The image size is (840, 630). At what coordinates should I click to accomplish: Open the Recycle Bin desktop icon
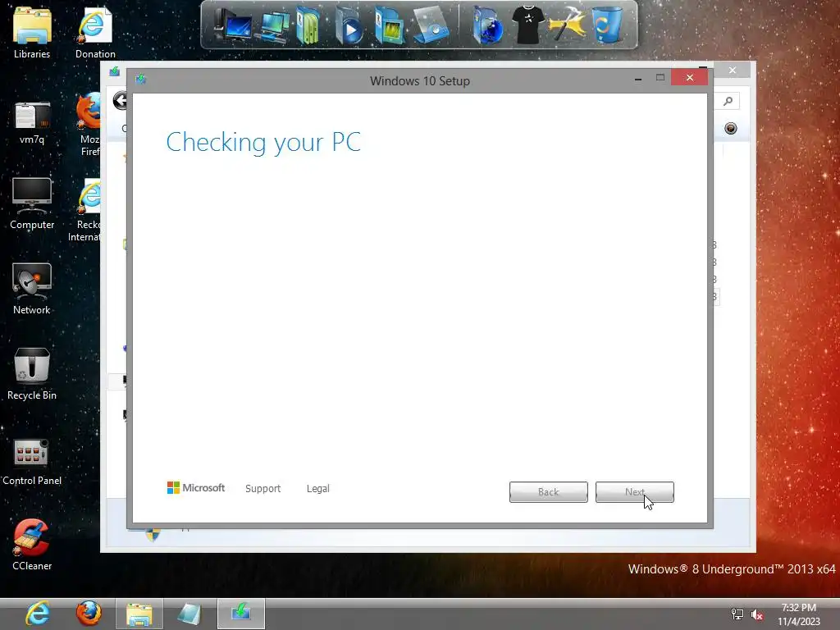32,374
